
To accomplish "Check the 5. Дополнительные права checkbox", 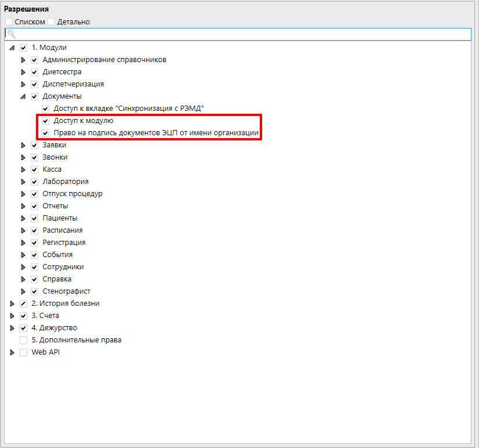I will pyautogui.click(x=24, y=340).
